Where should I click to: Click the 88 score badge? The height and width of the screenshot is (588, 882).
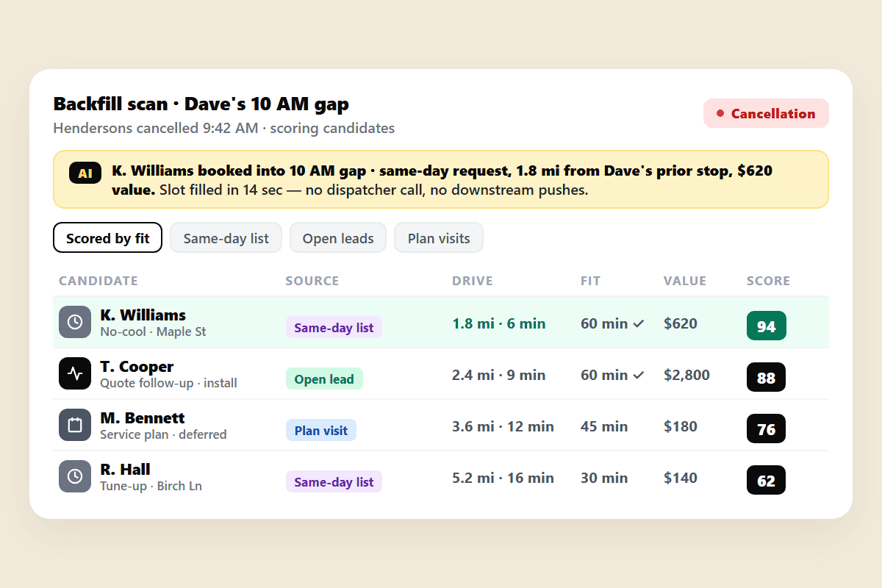coord(767,377)
